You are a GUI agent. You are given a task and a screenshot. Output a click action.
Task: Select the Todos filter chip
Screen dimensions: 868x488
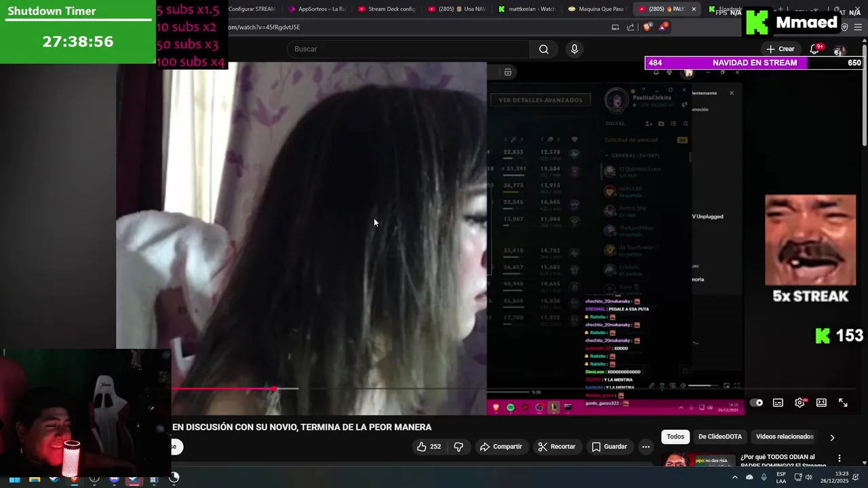(675, 436)
